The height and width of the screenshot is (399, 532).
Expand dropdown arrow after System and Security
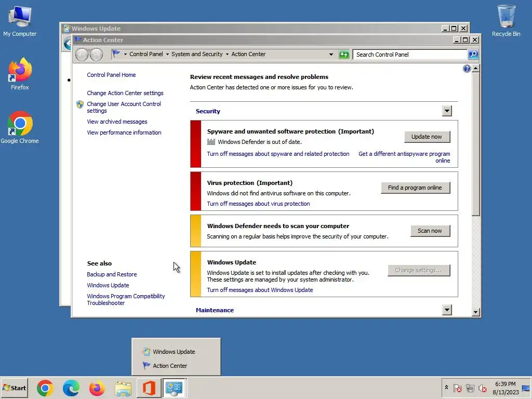click(x=227, y=54)
